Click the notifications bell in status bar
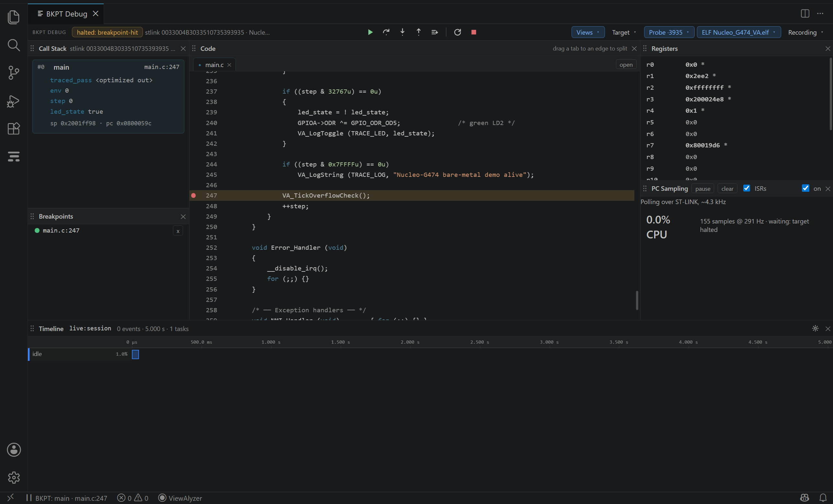Image resolution: width=833 pixels, height=504 pixels. click(x=823, y=498)
